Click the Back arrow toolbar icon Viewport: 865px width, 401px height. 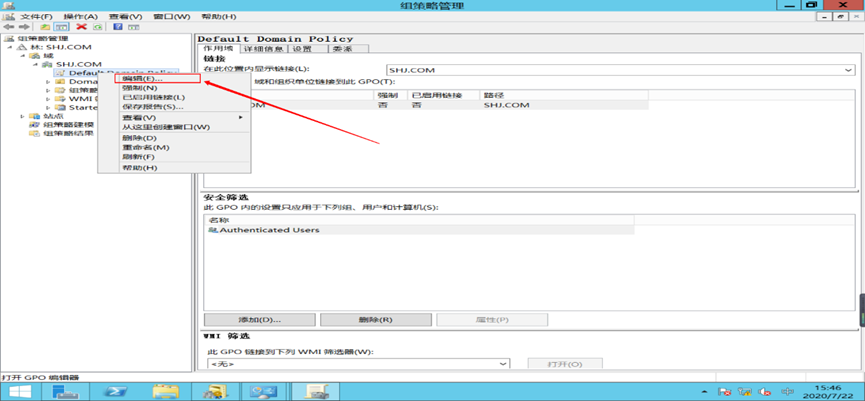click(x=9, y=26)
